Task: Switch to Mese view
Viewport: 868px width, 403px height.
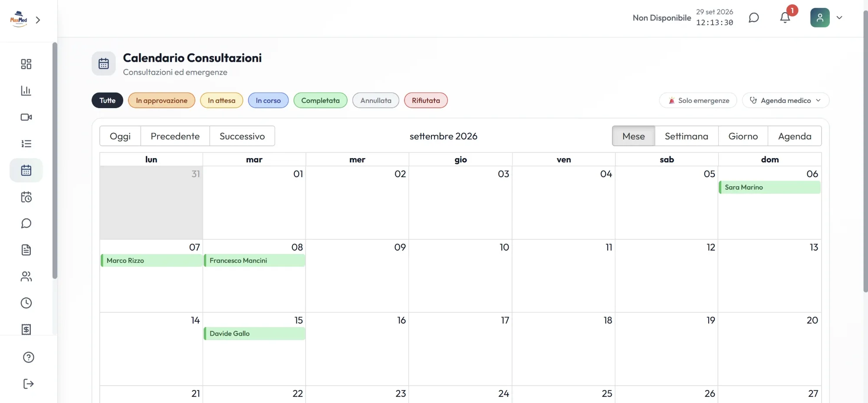Action: pyautogui.click(x=634, y=136)
